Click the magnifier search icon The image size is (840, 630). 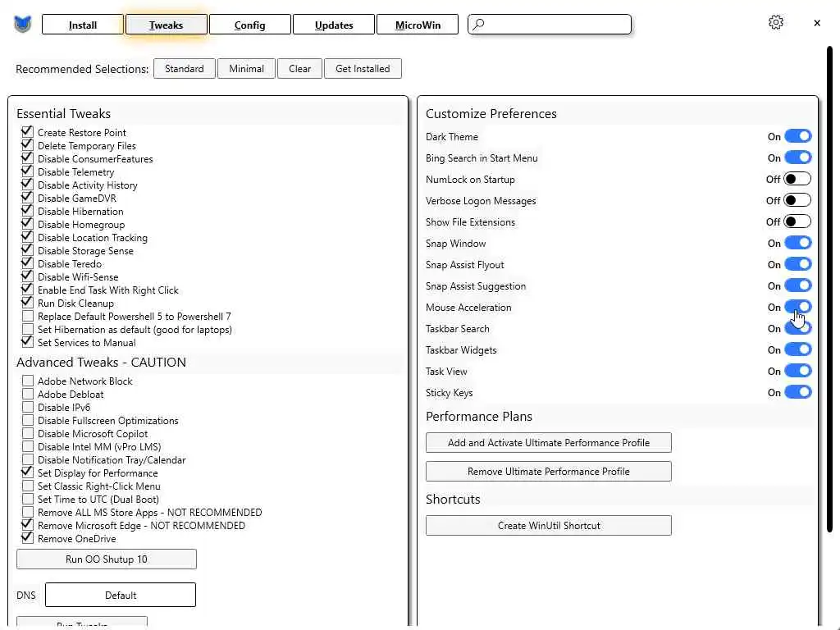(x=479, y=24)
